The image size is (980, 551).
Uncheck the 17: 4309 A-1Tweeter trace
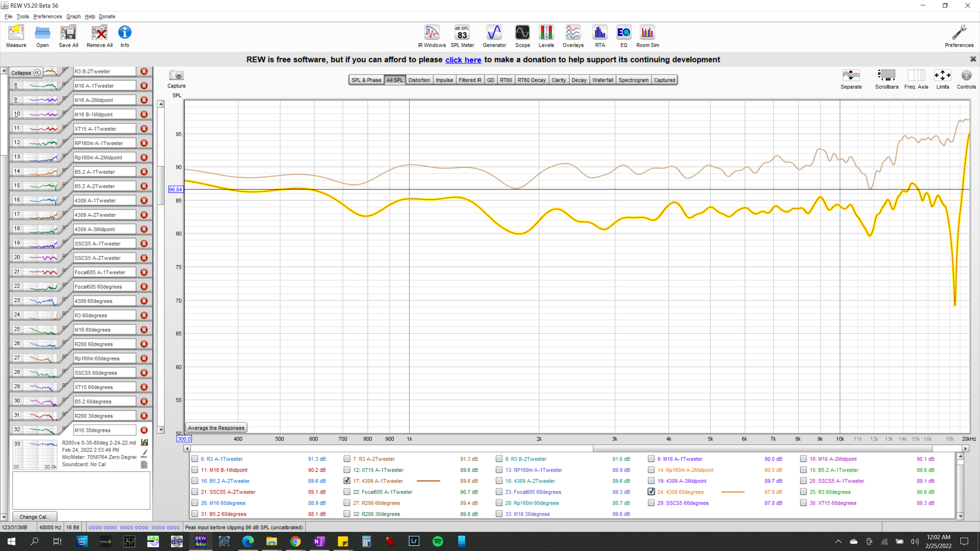pyautogui.click(x=347, y=481)
